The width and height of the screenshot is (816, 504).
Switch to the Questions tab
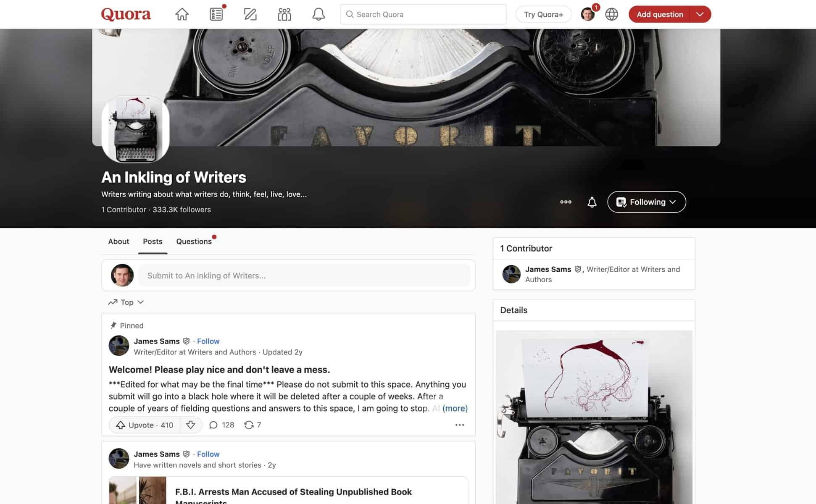tap(194, 241)
